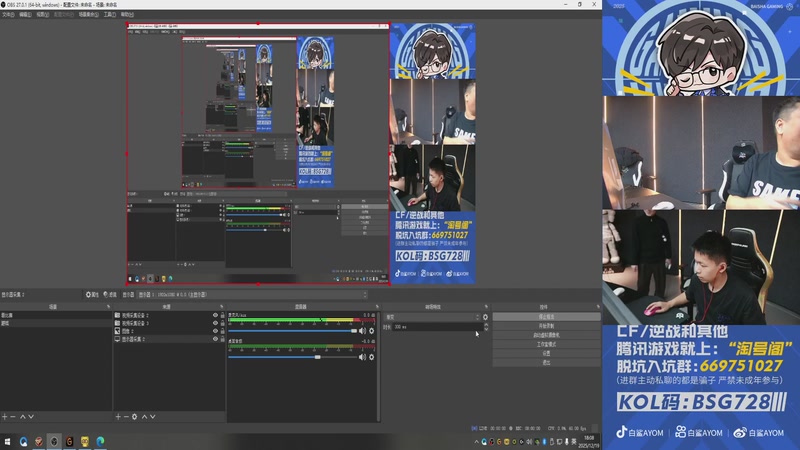Viewport: 800px width, 450px height.
Task: Open source properties gear in the Sources dock footer
Action: coord(135,417)
